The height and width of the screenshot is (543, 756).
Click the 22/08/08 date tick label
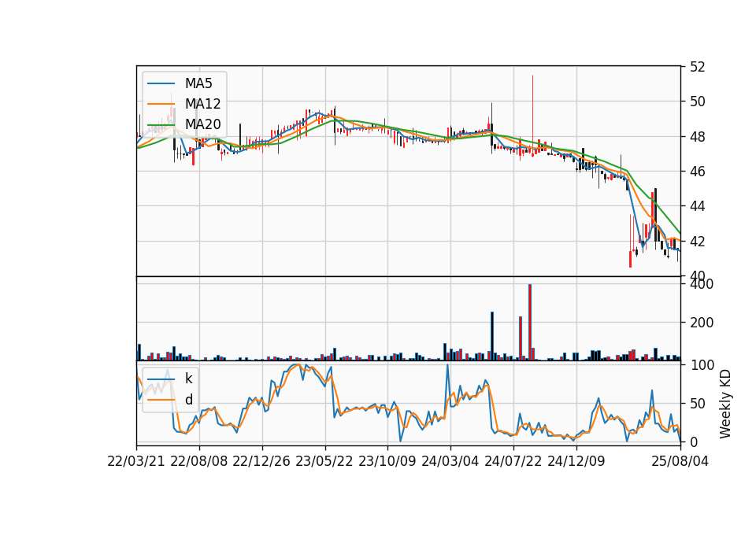click(199, 461)
